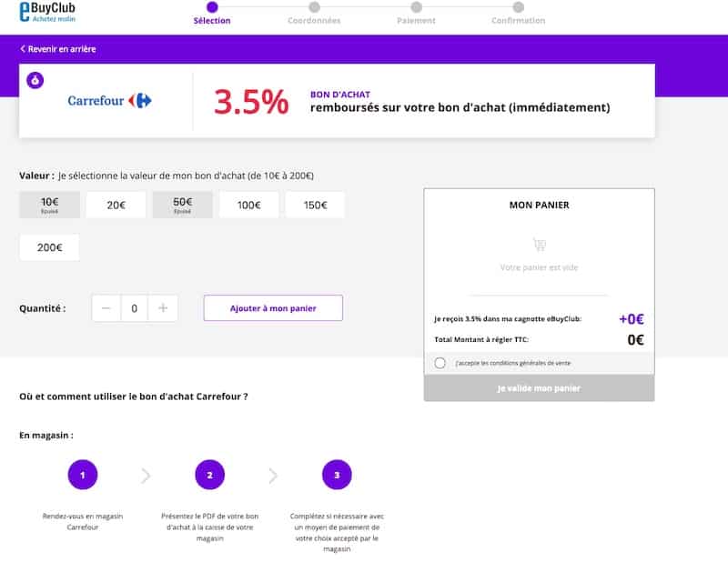Click Présentez le PDF step description
Screen dimensions: 728x562
[x=210, y=527]
